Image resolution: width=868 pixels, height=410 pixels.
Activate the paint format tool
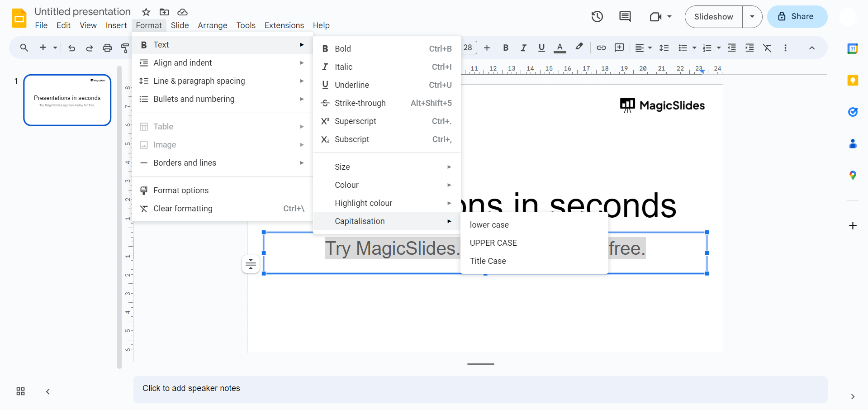pos(125,48)
